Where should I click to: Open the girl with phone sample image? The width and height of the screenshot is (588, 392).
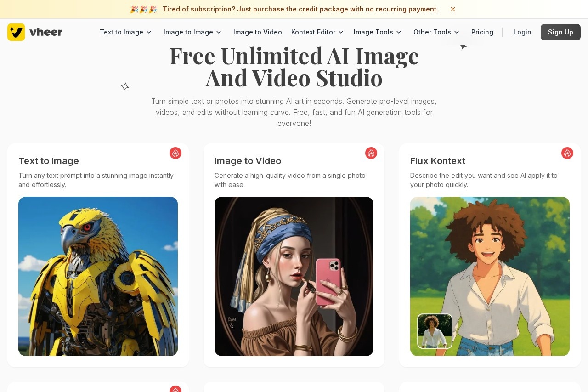coord(294,276)
